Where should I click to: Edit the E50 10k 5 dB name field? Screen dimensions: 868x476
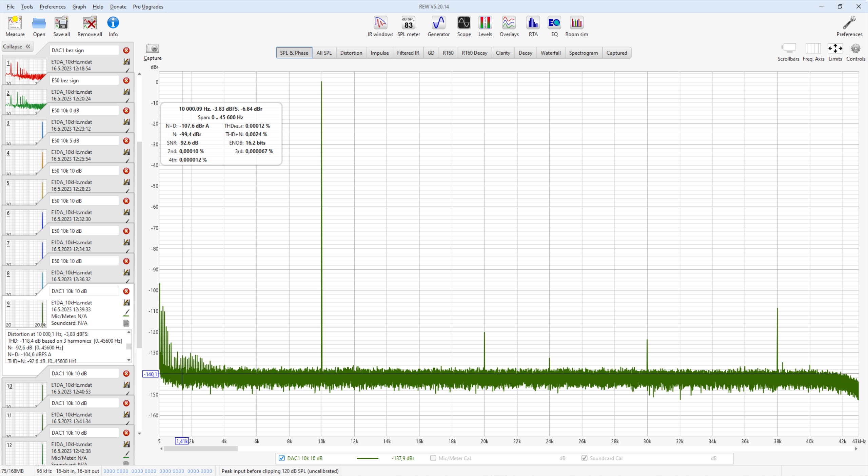84,140
